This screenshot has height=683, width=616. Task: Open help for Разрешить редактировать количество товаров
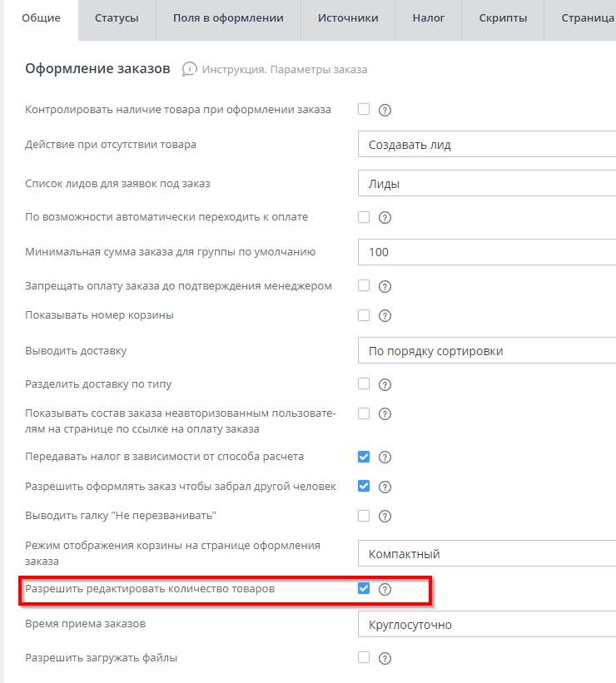pyautogui.click(x=385, y=589)
